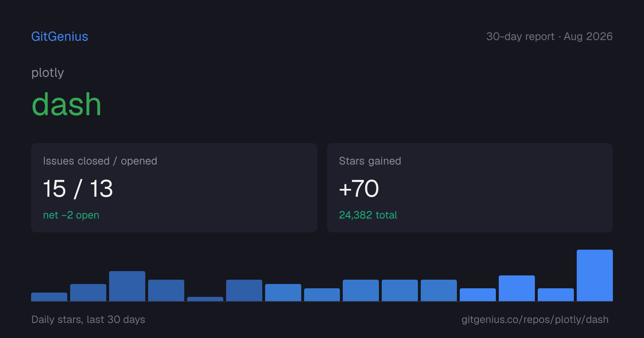Click the first bar of the daily stars chart

(x=49, y=297)
